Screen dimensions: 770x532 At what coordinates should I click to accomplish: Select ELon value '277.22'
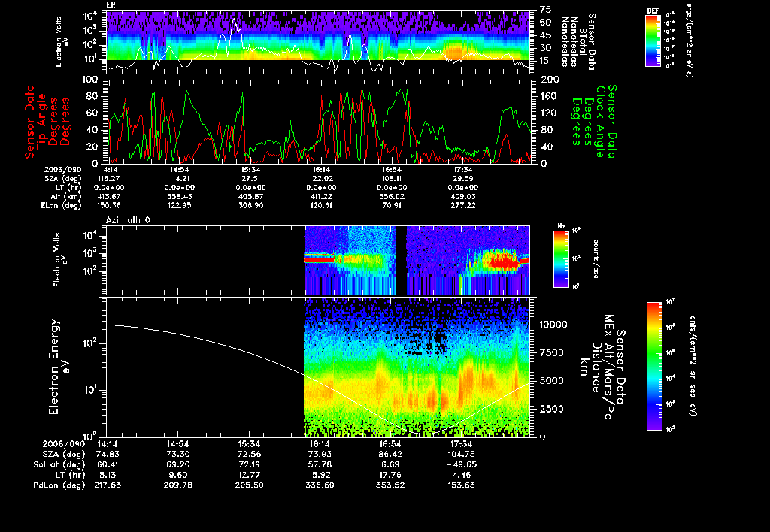tap(463, 206)
